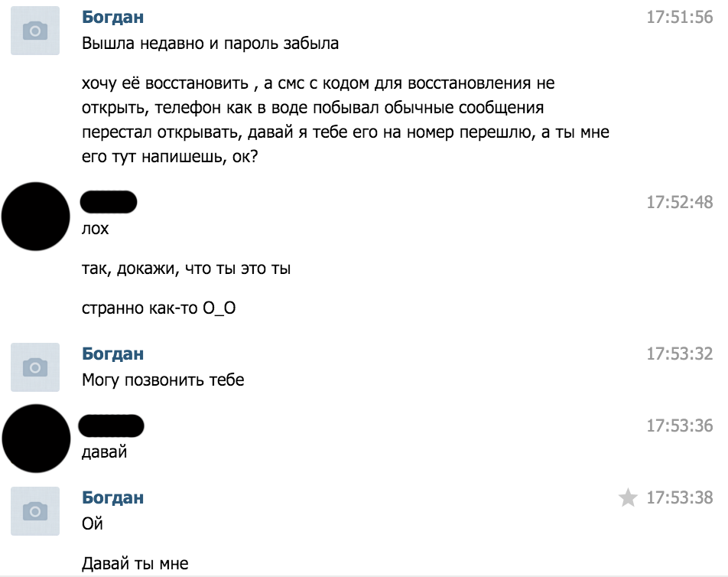This screenshot has width=728, height=577.
Task: Open Богдан's profile from the 17:51:56 message
Action: [112, 18]
